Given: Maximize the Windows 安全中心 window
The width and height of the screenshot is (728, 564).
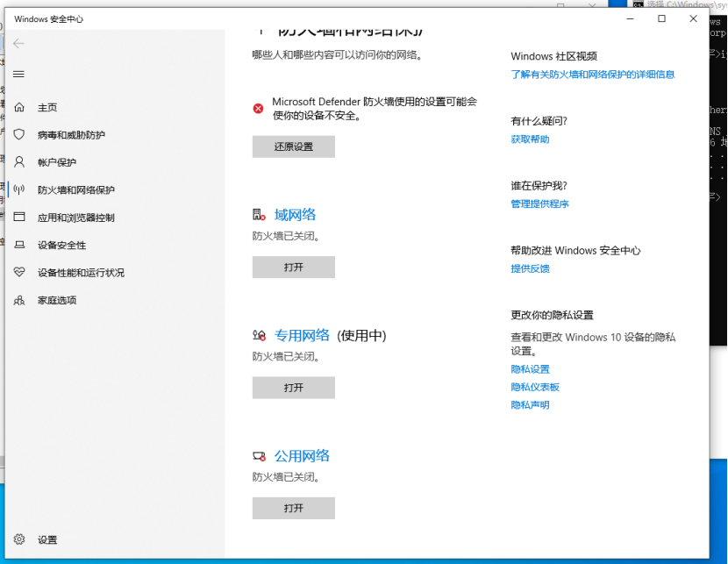Looking at the screenshot, I should click(661, 18).
